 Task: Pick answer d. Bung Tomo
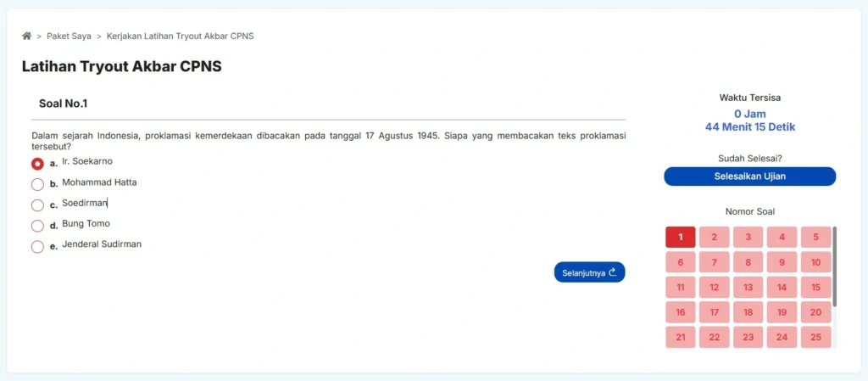click(x=37, y=226)
